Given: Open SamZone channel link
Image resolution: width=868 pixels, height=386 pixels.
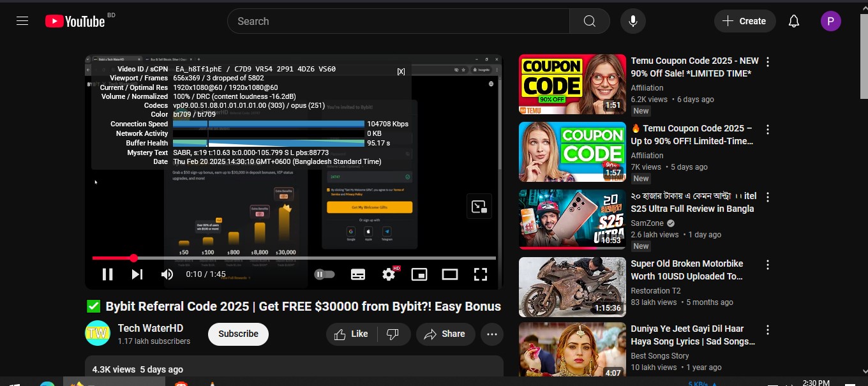Looking at the screenshot, I should [x=647, y=224].
